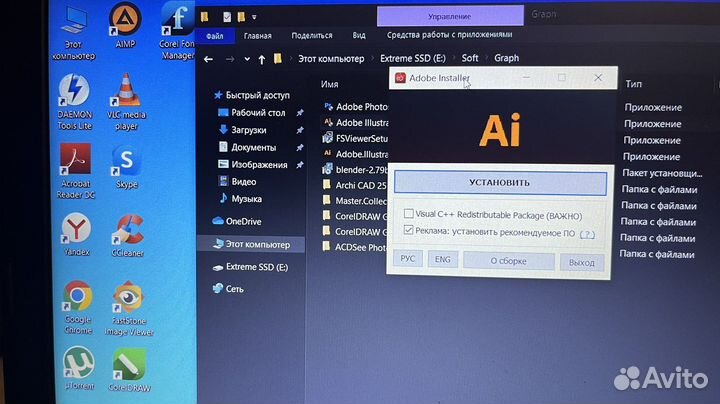The width and height of the screenshot is (720, 404).
Task: Select Документы in navigation pane
Action: tap(248, 147)
